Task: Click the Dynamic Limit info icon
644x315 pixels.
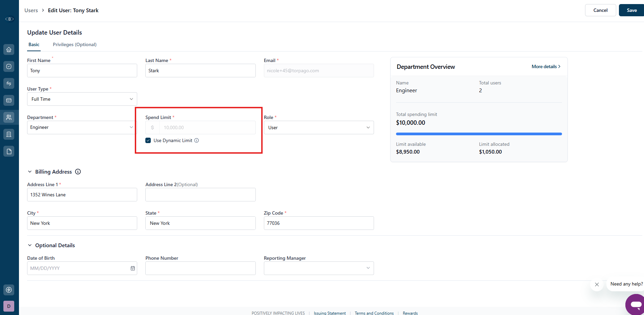Action: (x=196, y=140)
